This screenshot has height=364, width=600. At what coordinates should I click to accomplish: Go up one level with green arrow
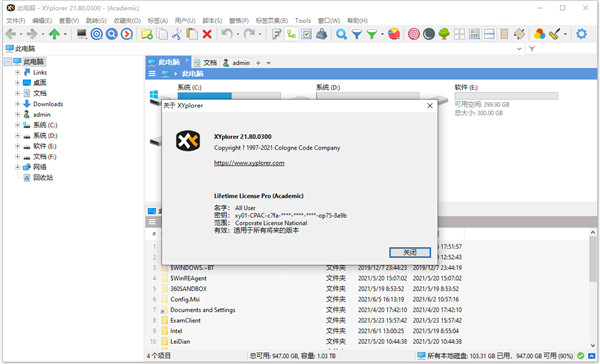pyautogui.click(x=54, y=34)
